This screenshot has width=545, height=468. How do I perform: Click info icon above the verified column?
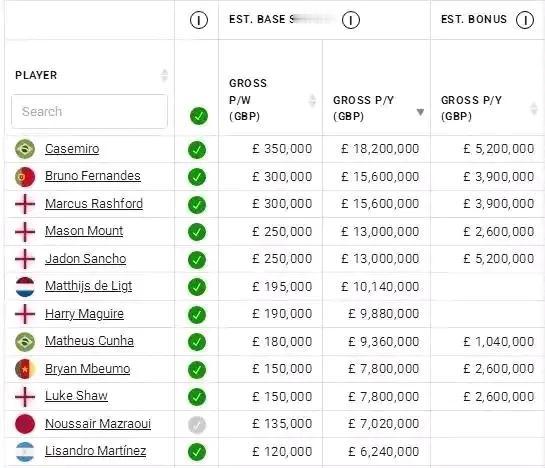pos(199,20)
